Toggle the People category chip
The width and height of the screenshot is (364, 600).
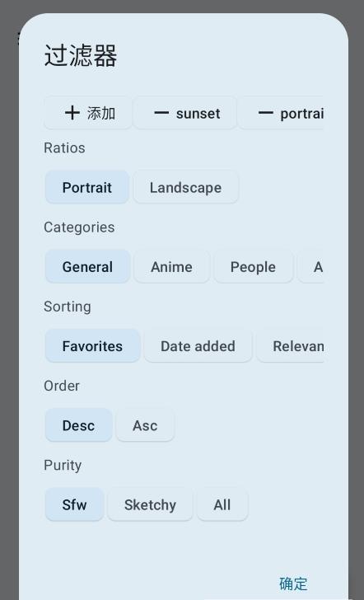[253, 267]
